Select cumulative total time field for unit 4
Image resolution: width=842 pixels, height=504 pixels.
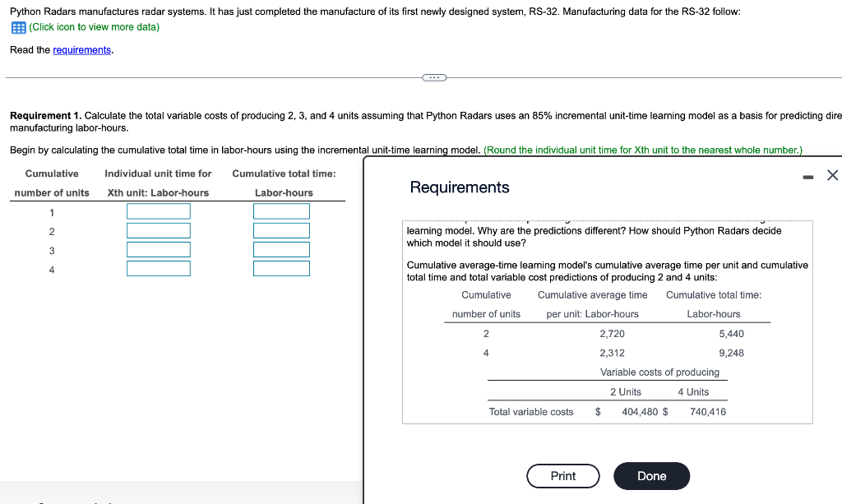[x=281, y=268]
